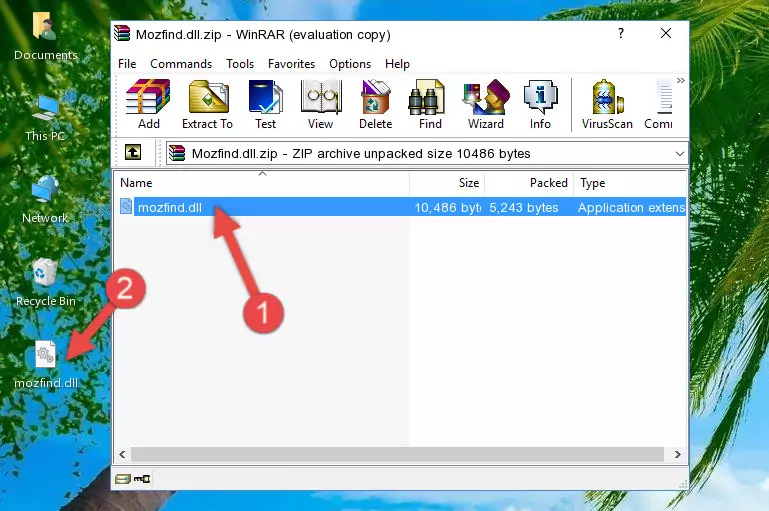Sort by the Type column header
Screen dimensions: 769x511
click(x=630, y=183)
